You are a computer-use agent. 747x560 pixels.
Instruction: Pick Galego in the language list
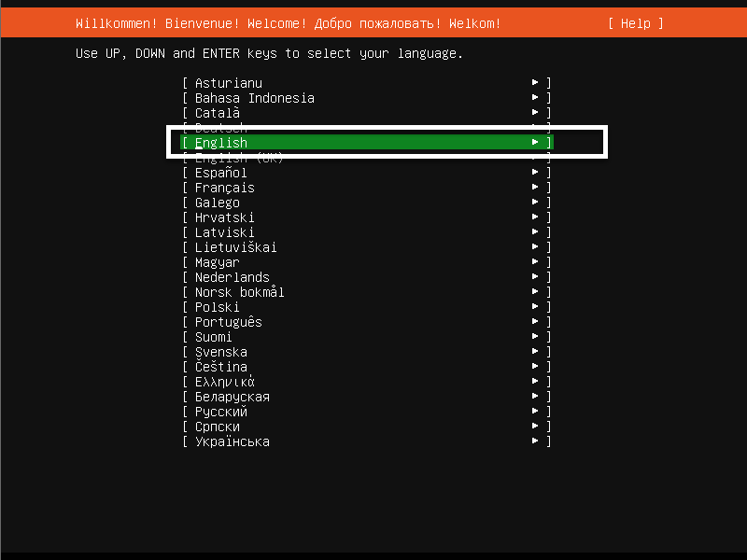pos(366,203)
